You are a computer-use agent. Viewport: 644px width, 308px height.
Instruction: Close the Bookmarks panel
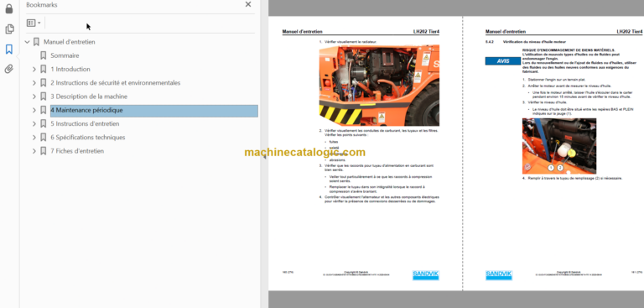[248, 4]
